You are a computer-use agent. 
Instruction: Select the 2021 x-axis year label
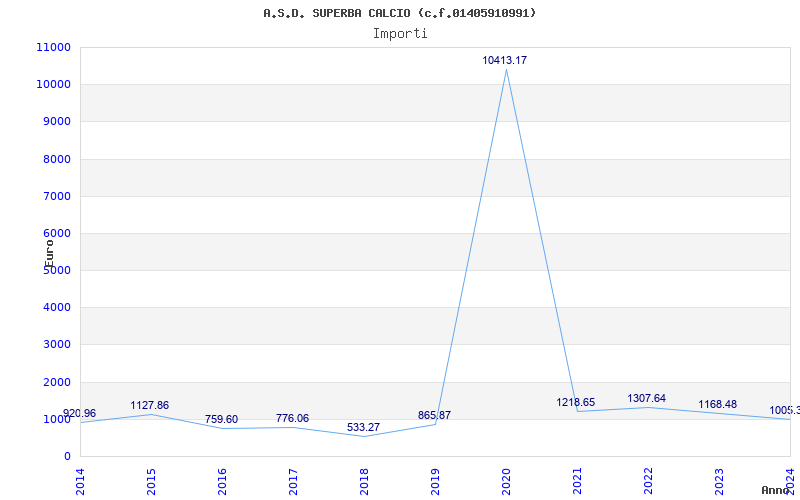click(x=577, y=482)
